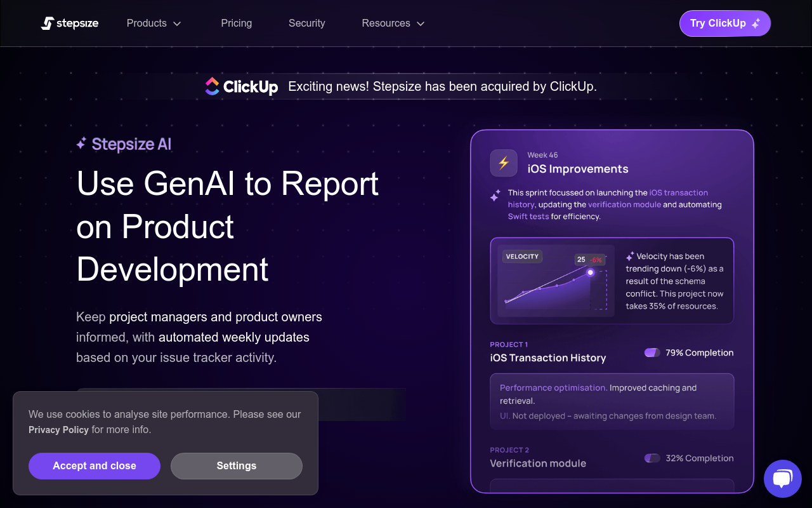Image resolution: width=812 pixels, height=508 pixels.
Task: Click the Velocity chart thumbnail
Action: (556, 281)
